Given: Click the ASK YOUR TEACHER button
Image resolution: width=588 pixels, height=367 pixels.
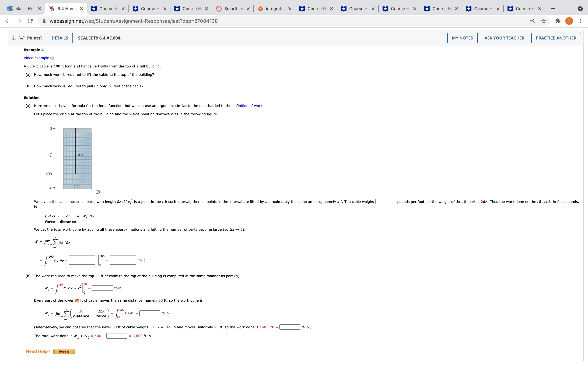Looking at the screenshot, I should (504, 38).
